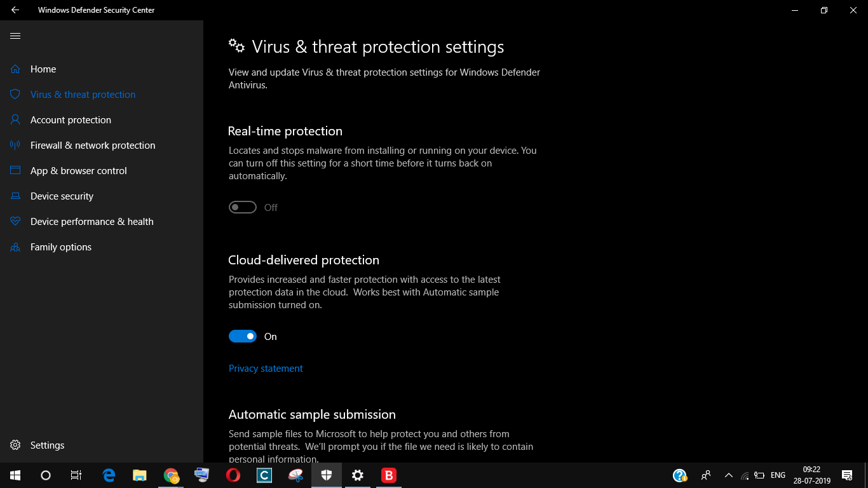Click the Virus & threat protection shield icon
This screenshot has height=488, width=868.
[15, 94]
